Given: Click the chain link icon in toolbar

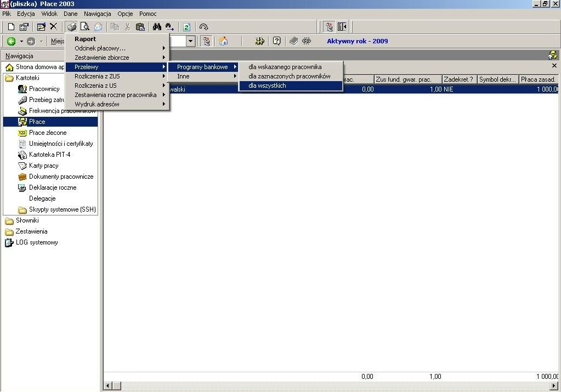Looking at the screenshot, I should (x=307, y=41).
